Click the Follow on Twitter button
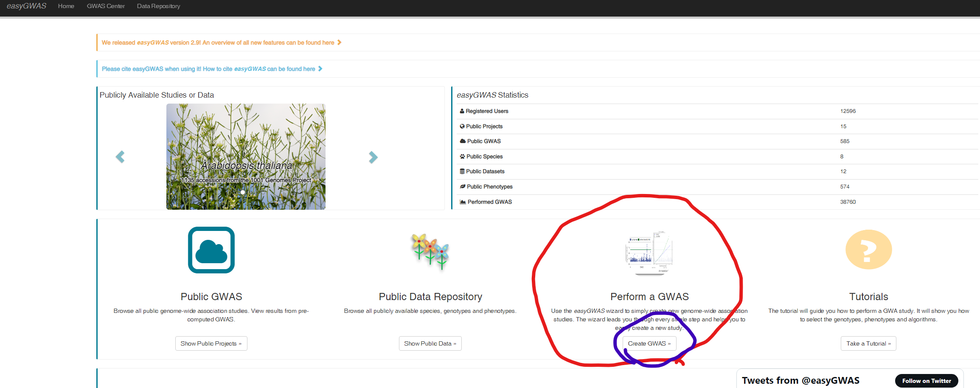Viewport: 980px width, 388px height. pyautogui.click(x=926, y=381)
